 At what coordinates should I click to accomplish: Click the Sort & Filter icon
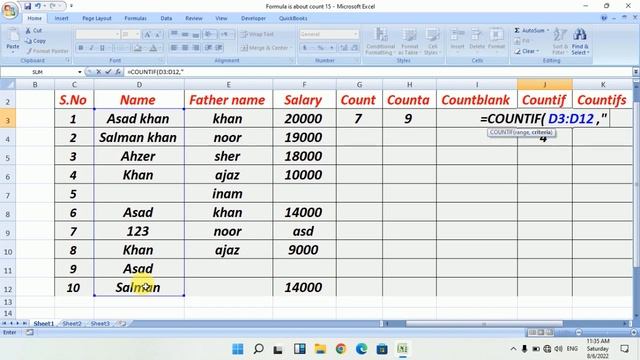point(559,34)
